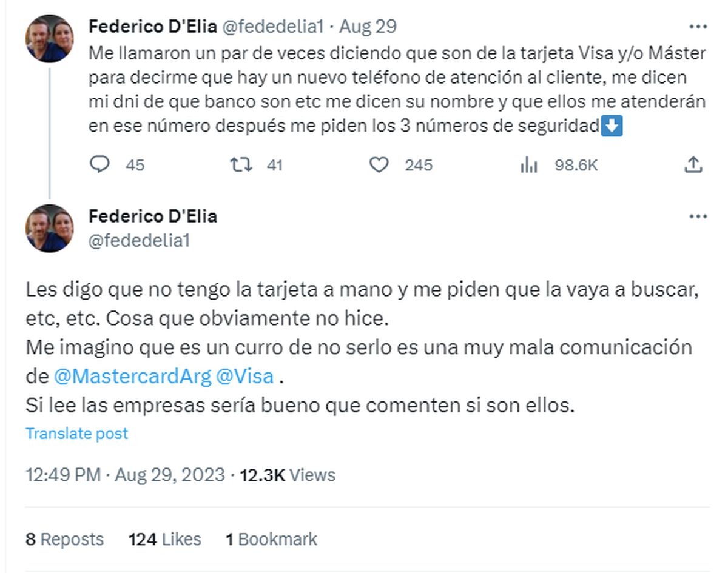This screenshot has height=573, width=728.
Task: Click the Aug 29 timestamp link
Action: (367, 26)
